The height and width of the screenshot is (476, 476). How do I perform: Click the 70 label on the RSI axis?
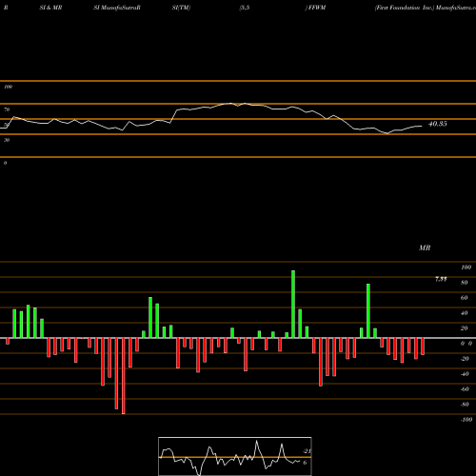tap(7, 109)
